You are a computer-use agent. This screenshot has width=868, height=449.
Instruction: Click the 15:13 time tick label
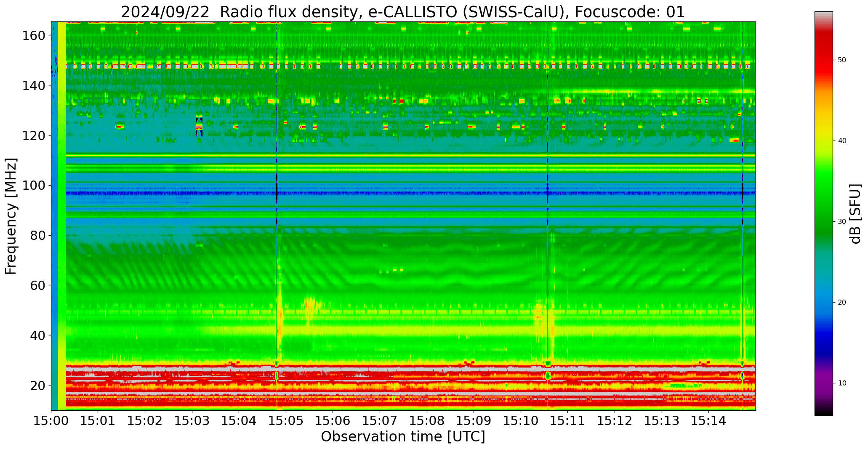(x=661, y=420)
